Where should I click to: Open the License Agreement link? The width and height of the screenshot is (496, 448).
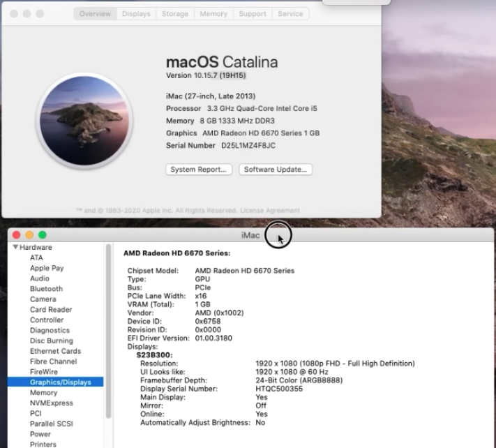coord(270,211)
